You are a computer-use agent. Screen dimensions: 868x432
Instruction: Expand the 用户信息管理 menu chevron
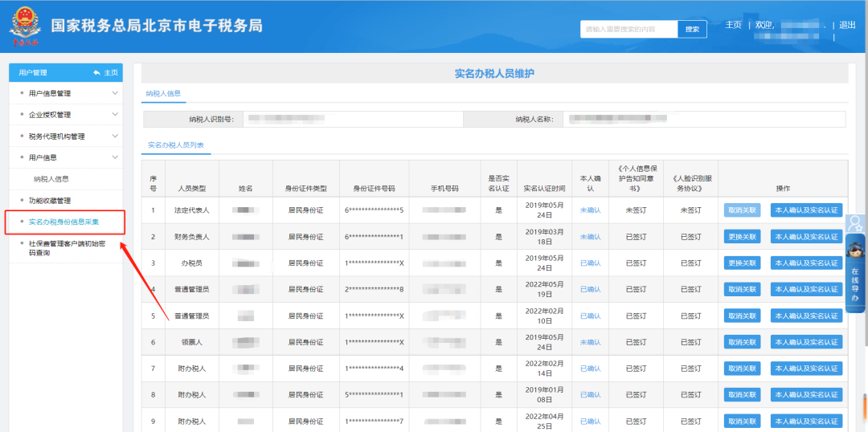point(115,93)
